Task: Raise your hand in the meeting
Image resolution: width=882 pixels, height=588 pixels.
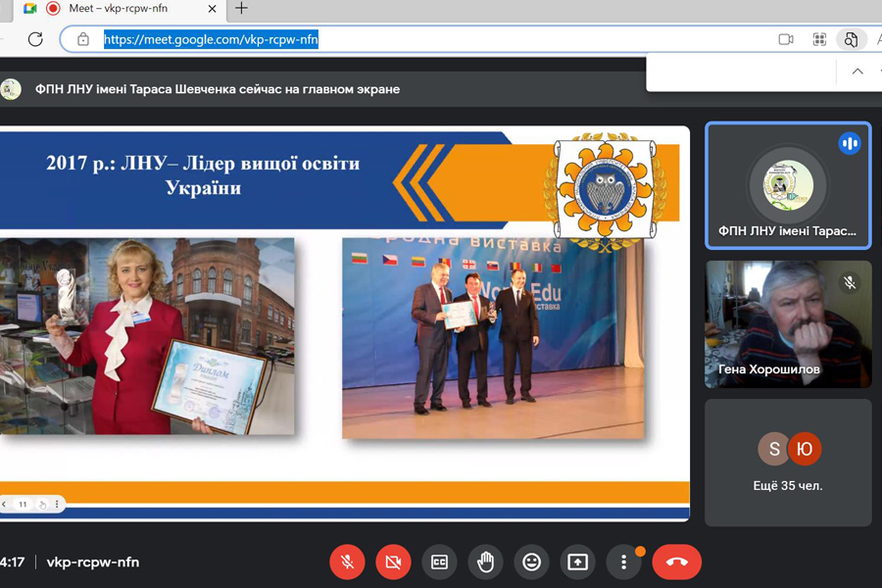Action: [485, 562]
